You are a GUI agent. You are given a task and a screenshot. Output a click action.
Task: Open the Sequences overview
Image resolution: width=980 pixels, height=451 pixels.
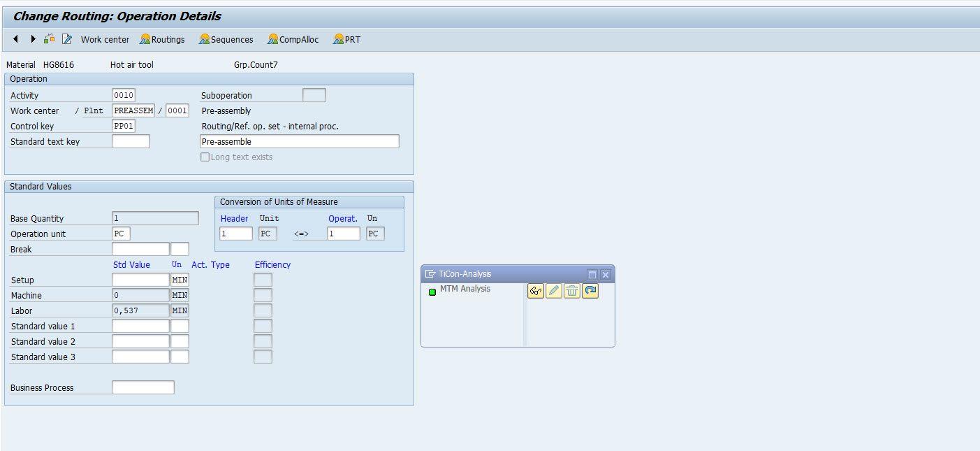coord(226,40)
